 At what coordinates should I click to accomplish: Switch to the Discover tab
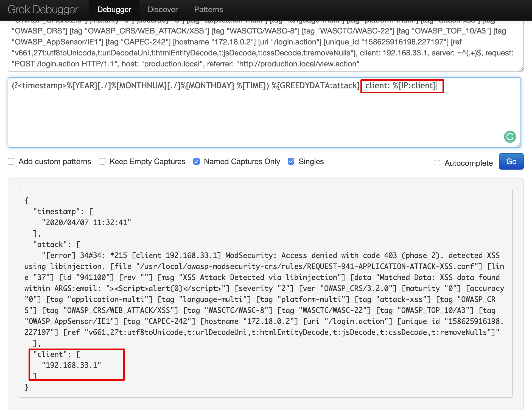coord(163,10)
